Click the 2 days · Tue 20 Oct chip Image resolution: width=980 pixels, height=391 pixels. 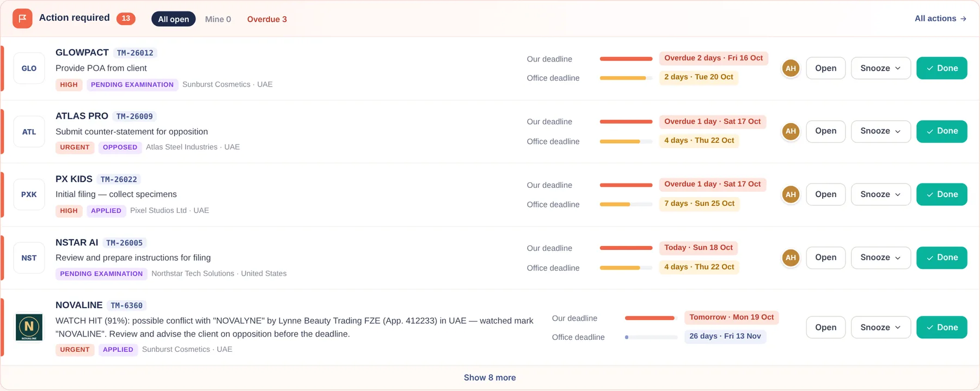point(699,77)
